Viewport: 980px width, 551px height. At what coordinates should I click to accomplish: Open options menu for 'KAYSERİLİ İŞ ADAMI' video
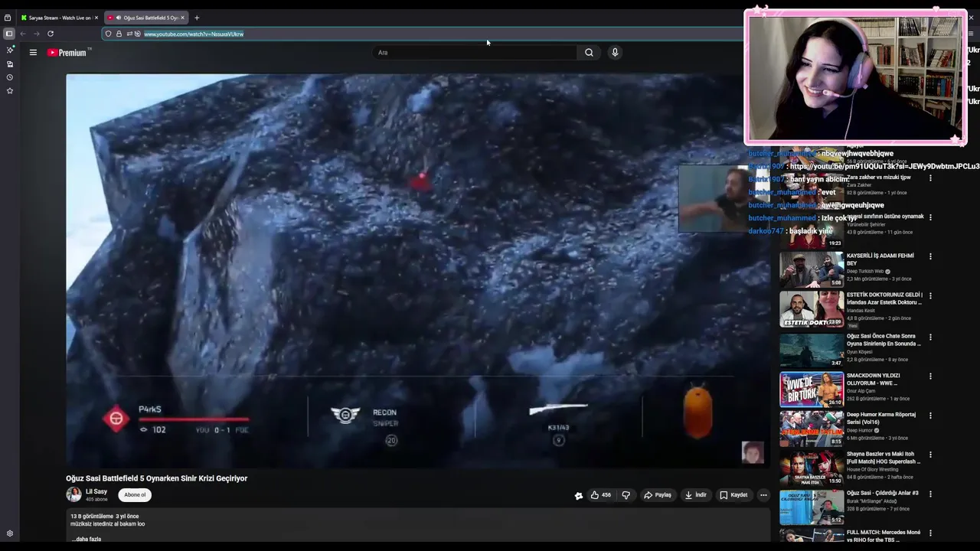(x=930, y=256)
